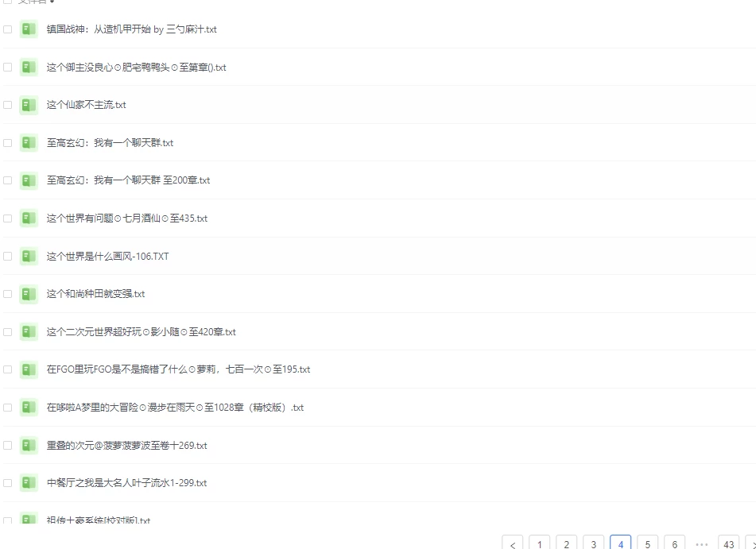Click the icon beside 这个世界是什么画风-106.TXT
This screenshot has width=756, height=549.
click(x=28, y=256)
